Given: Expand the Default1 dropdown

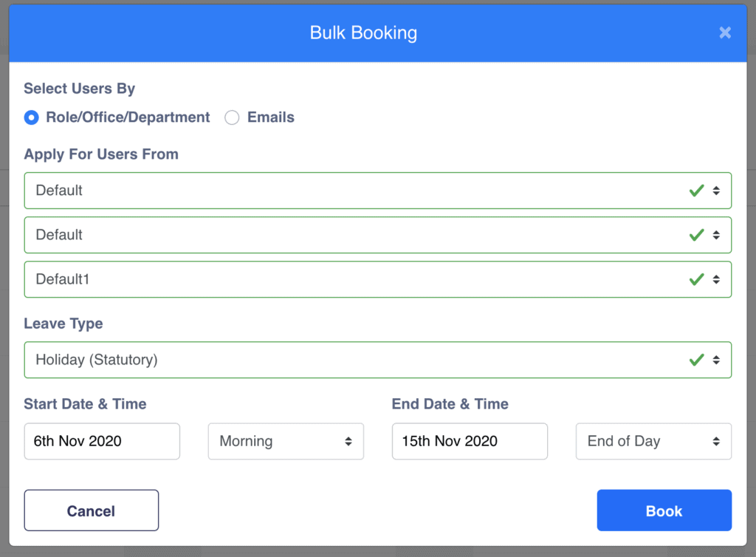Looking at the screenshot, I should [x=354, y=279].
